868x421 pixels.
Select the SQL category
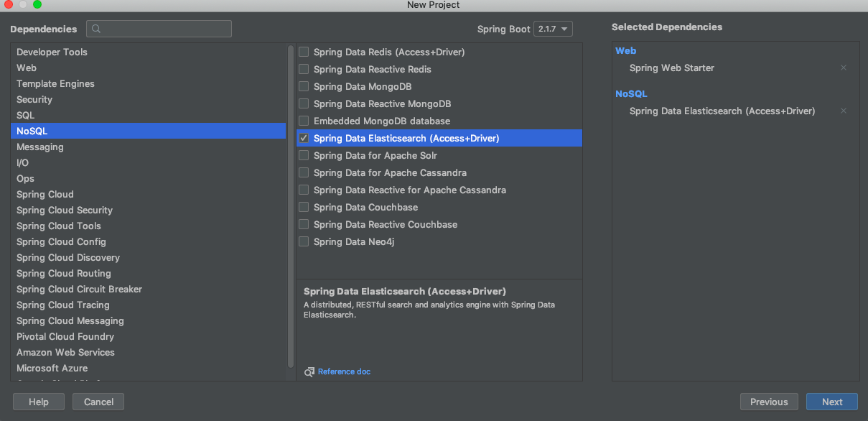coord(148,115)
